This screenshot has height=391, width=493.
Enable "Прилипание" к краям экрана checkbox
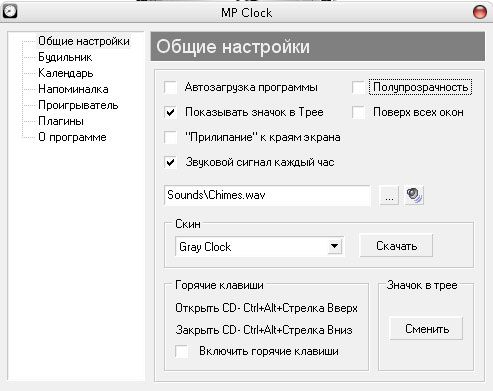[171, 137]
